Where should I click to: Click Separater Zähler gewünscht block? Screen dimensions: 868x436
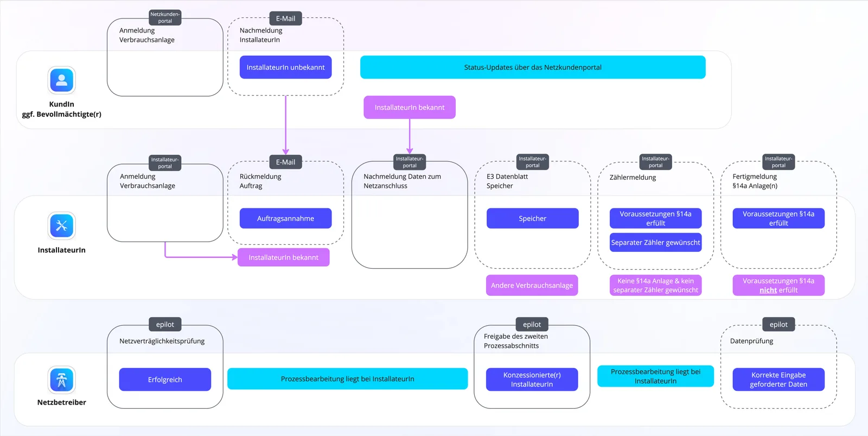click(656, 243)
